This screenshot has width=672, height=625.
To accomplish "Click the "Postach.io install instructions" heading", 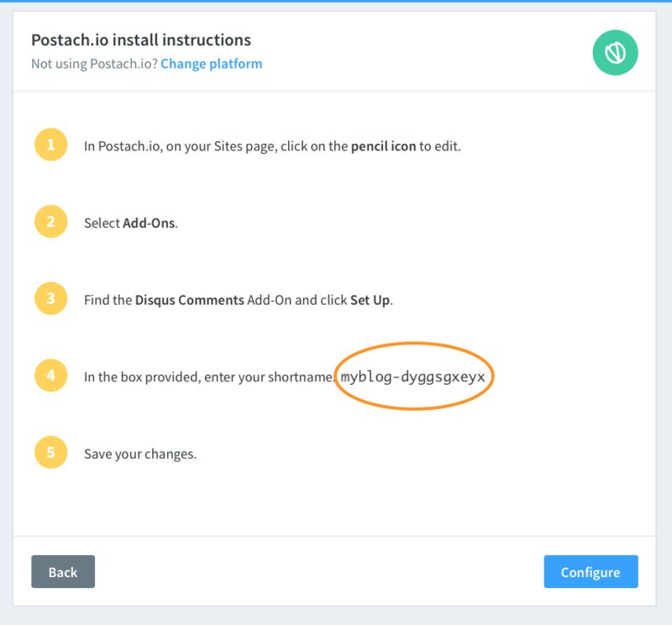I will (x=141, y=39).
